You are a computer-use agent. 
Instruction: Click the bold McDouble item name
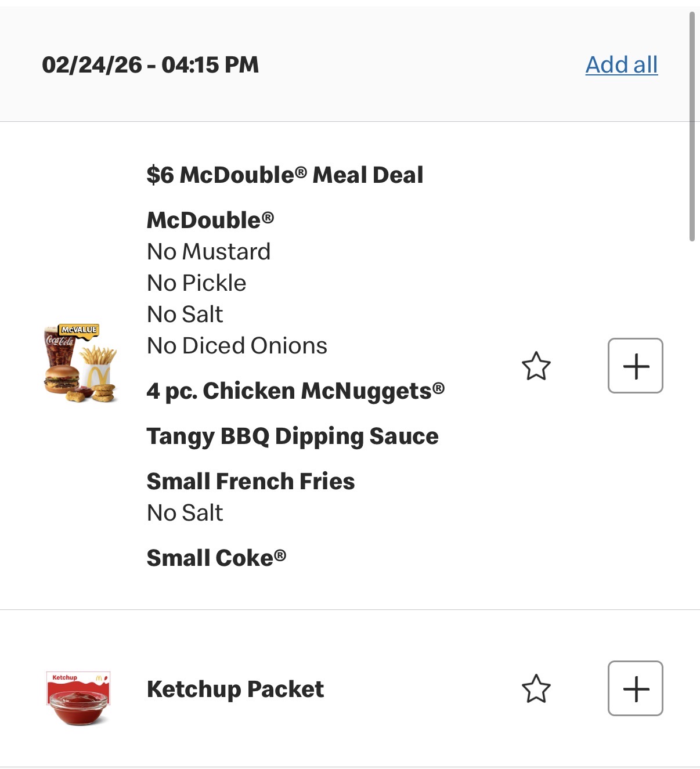tap(210, 221)
